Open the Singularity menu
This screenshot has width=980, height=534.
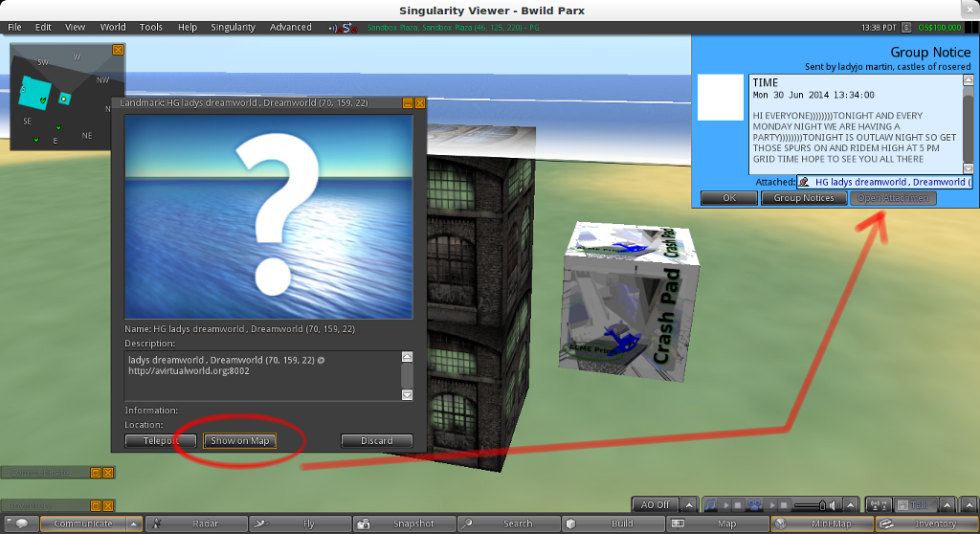(x=234, y=27)
